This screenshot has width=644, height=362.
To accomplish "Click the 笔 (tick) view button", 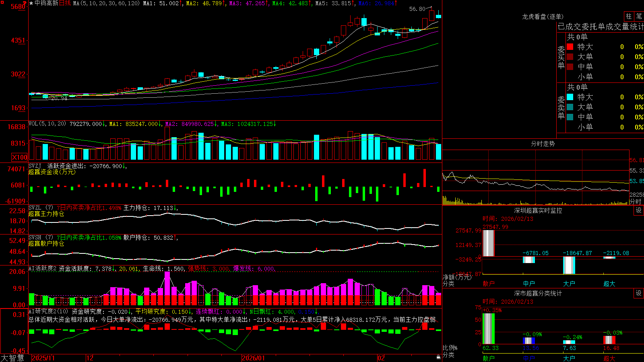I will pyautogui.click(x=639, y=16).
